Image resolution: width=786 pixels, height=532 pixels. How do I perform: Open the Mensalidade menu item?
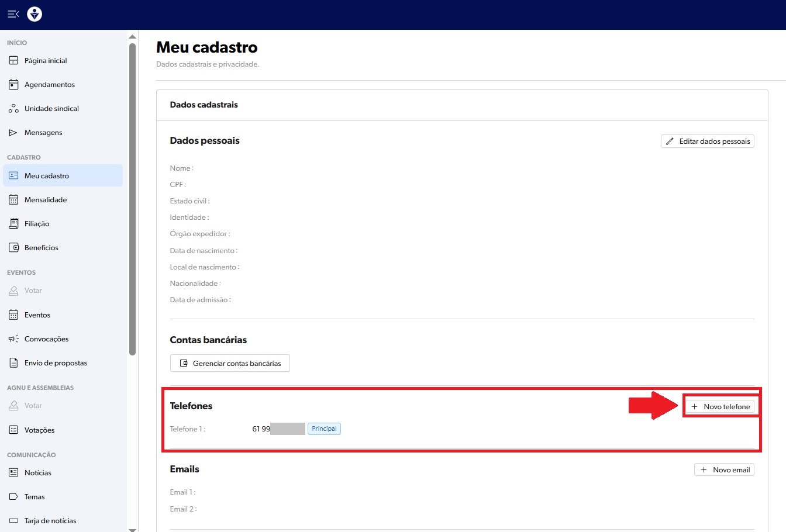pyautogui.click(x=46, y=200)
